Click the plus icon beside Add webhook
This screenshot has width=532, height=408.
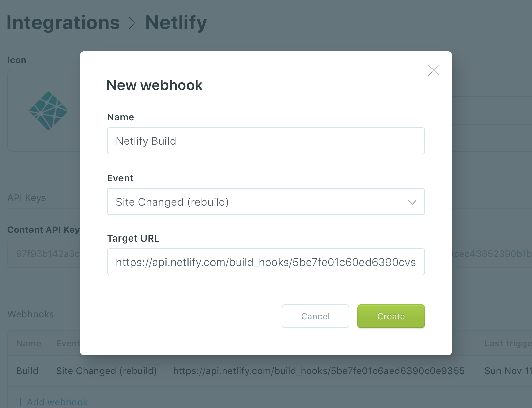[x=20, y=402]
